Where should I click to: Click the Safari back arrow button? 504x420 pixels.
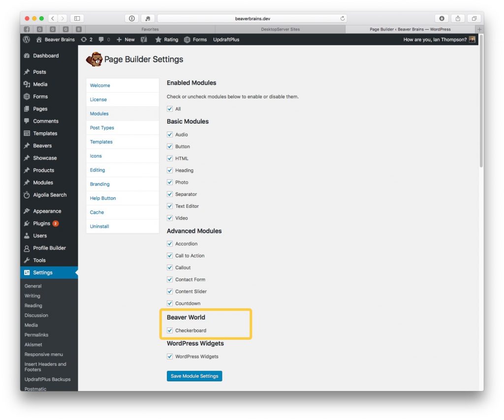click(53, 18)
